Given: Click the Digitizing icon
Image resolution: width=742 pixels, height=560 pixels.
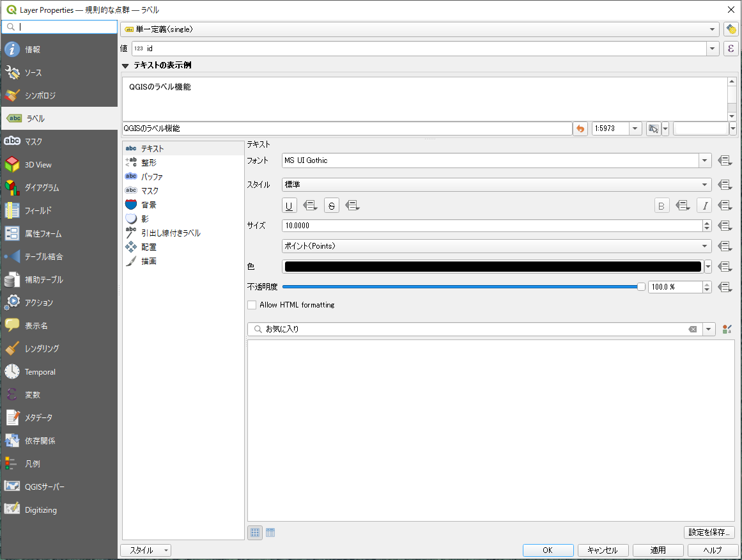Looking at the screenshot, I should coord(12,509).
